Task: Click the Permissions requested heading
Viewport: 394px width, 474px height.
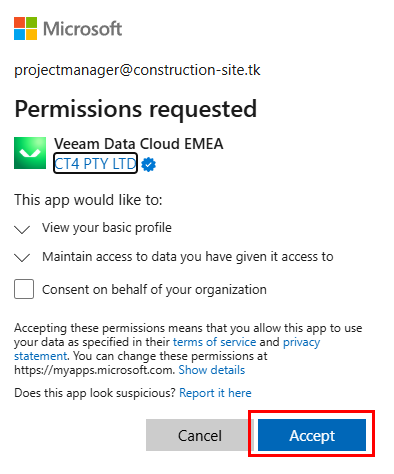Action: (x=136, y=109)
